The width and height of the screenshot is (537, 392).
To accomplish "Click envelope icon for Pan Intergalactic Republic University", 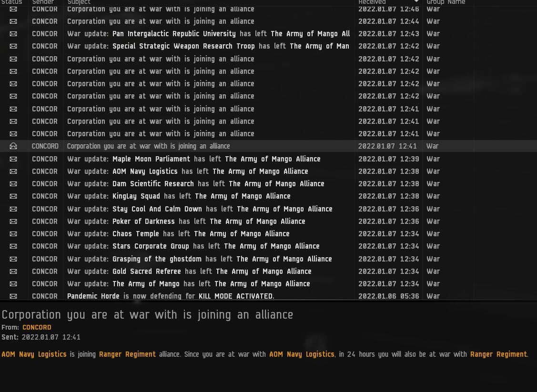I will point(13,33).
